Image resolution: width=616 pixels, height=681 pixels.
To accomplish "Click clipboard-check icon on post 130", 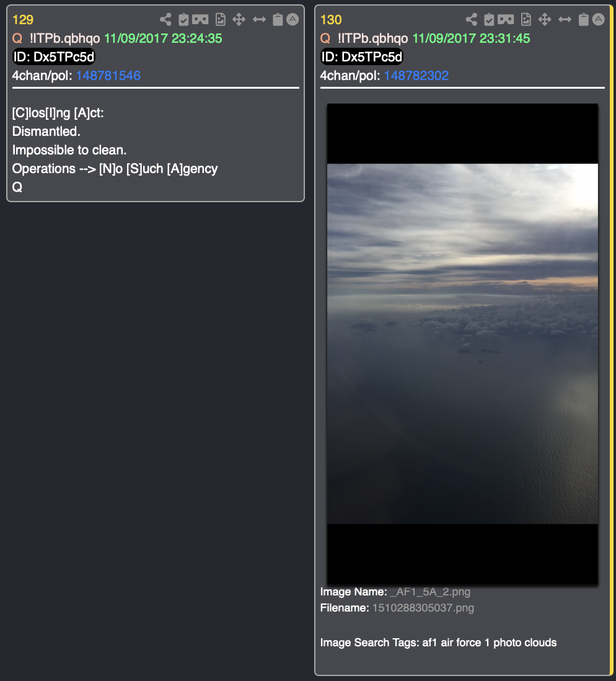I will tap(489, 20).
